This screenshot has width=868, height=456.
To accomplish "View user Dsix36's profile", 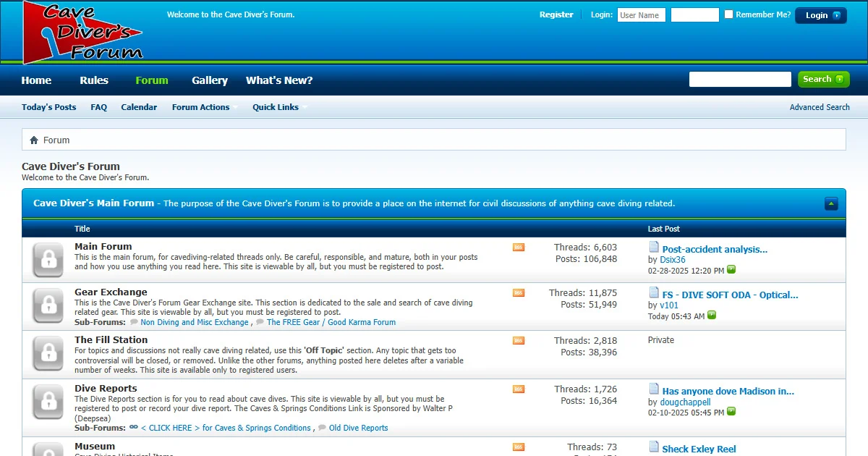I will tap(673, 260).
